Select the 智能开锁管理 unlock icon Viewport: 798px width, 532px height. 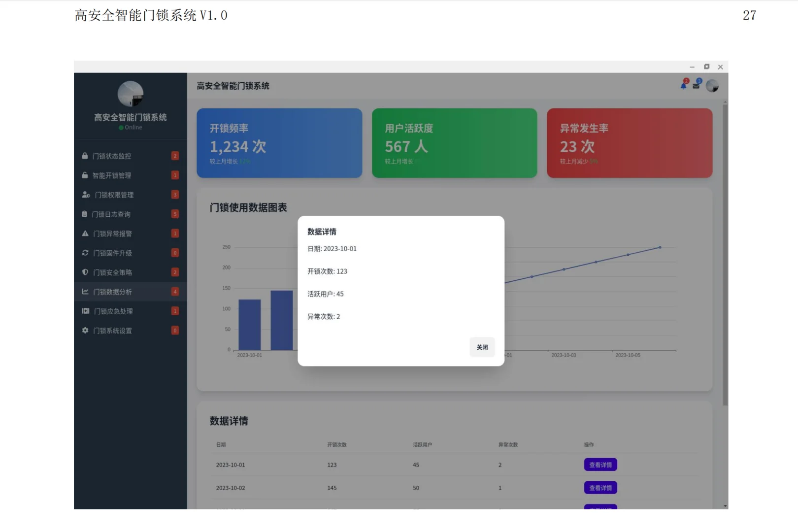click(x=85, y=175)
